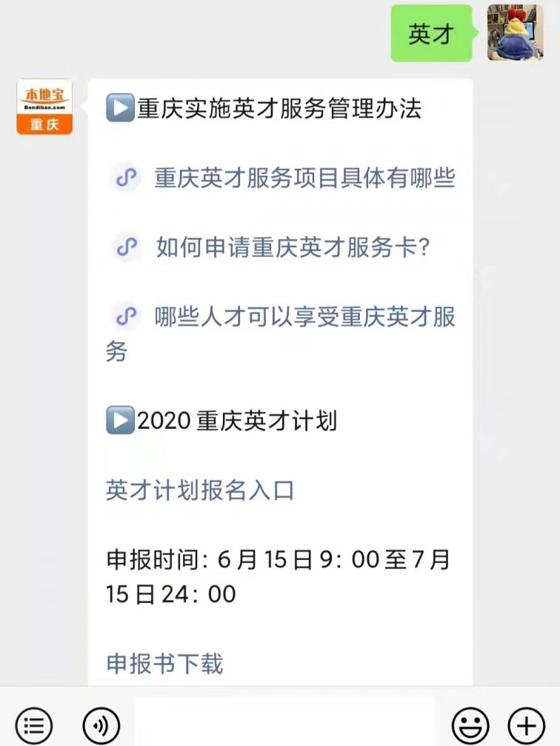
Task: Tap the voice input icon
Action: (101, 725)
